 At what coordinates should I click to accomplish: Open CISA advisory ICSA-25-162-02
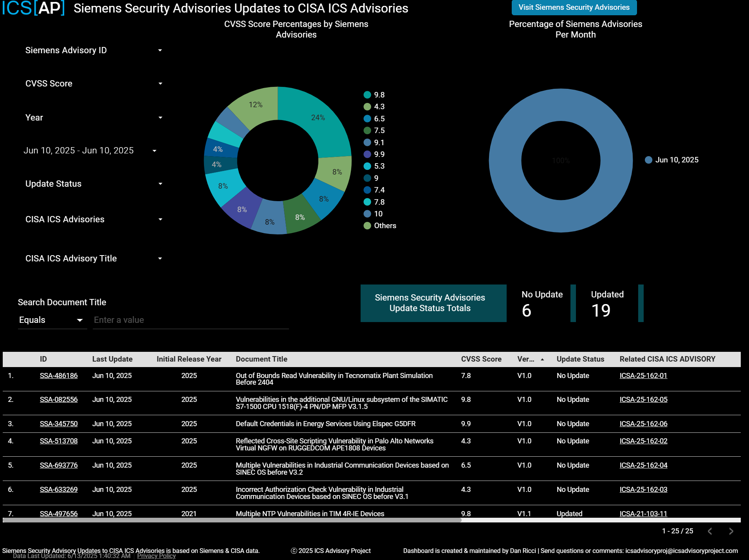click(643, 441)
